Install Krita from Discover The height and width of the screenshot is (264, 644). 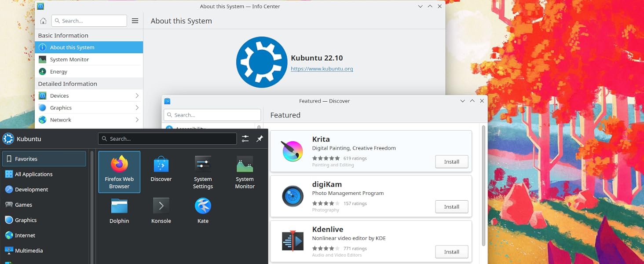pos(451,161)
